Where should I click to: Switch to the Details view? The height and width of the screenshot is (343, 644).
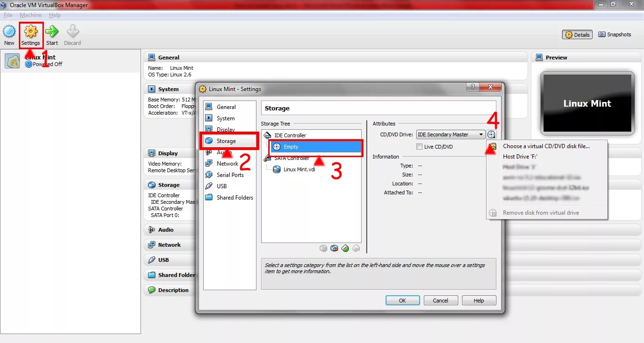(577, 34)
